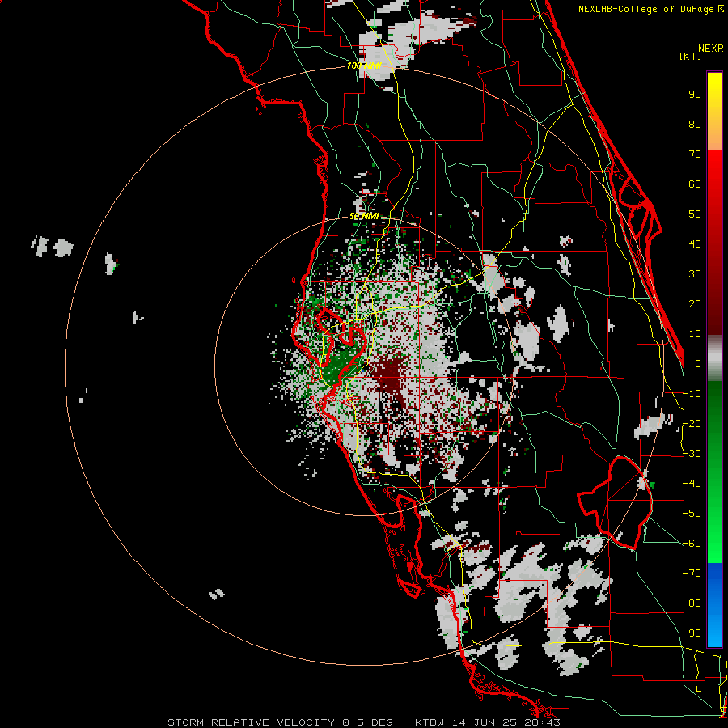Click the '-60' scale value
Viewport: 728px width, 728px height.
coord(692,544)
